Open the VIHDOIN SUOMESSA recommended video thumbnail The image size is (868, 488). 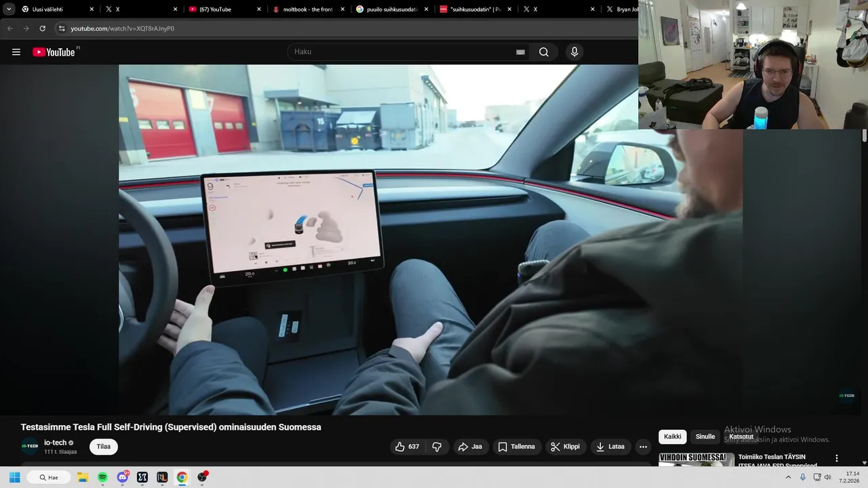[696, 460]
